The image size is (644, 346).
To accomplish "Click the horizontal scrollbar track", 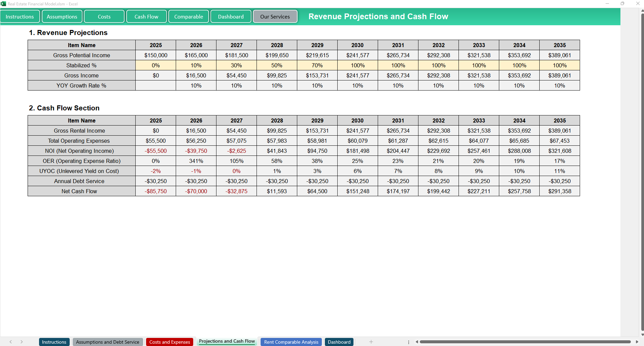I will [525, 342].
